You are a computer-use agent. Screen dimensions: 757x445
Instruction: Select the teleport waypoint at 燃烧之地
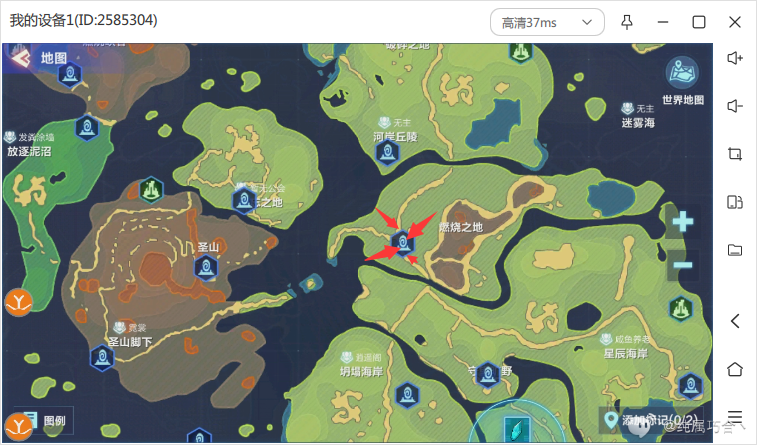pyautogui.click(x=402, y=243)
